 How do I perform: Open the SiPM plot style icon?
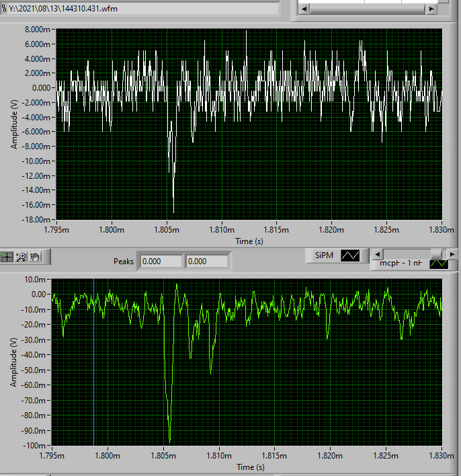(350, 255)
